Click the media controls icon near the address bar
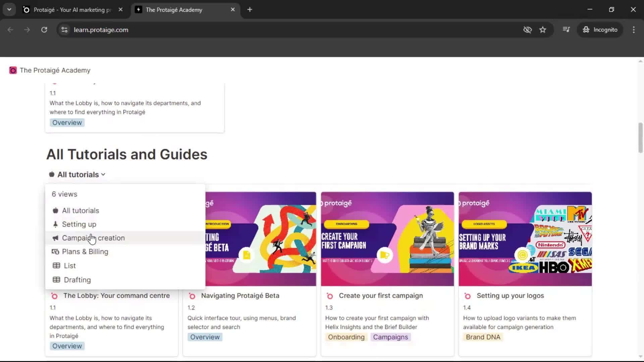 coord(566,29)
